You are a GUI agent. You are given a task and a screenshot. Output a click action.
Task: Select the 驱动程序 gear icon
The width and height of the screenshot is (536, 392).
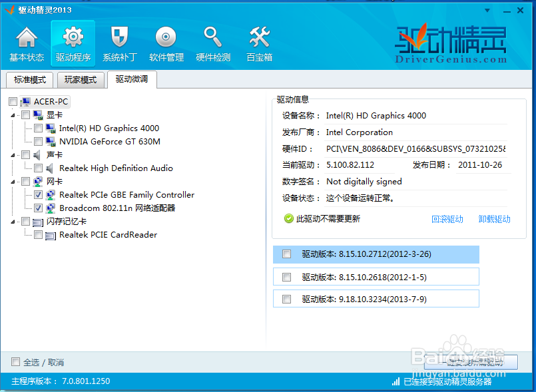pos(73,37)
